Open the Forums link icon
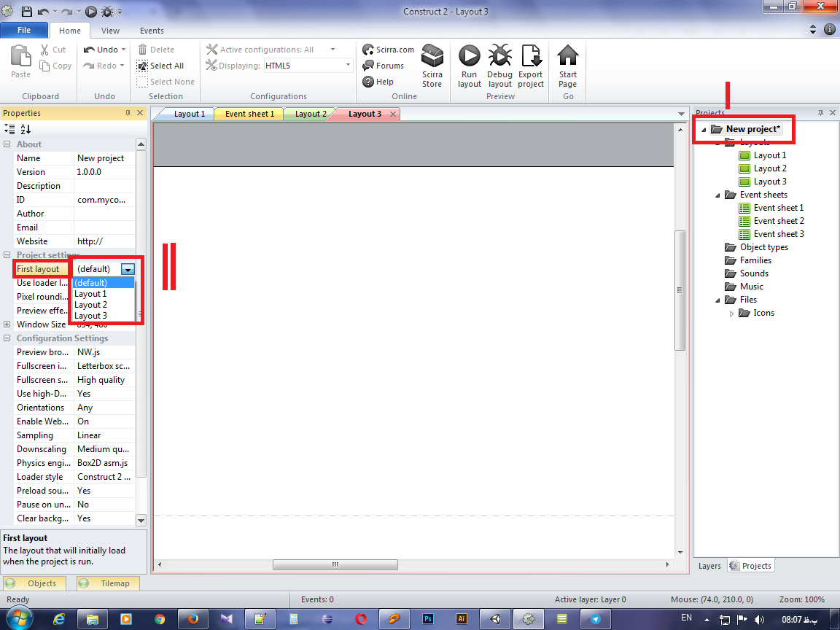Viewport: 840px width, 630px height. [x=368, y=66]
